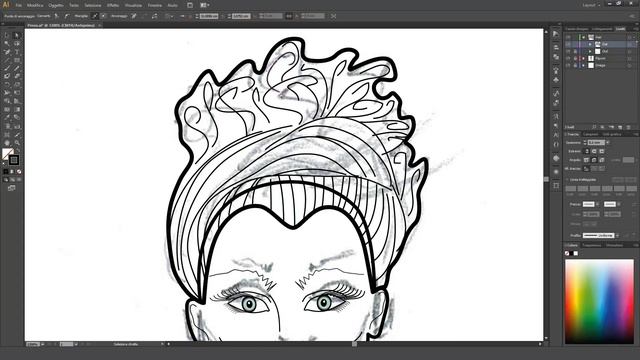640x360 pixels.
Task: Select the Pencil tool
Action: point(17,68)
